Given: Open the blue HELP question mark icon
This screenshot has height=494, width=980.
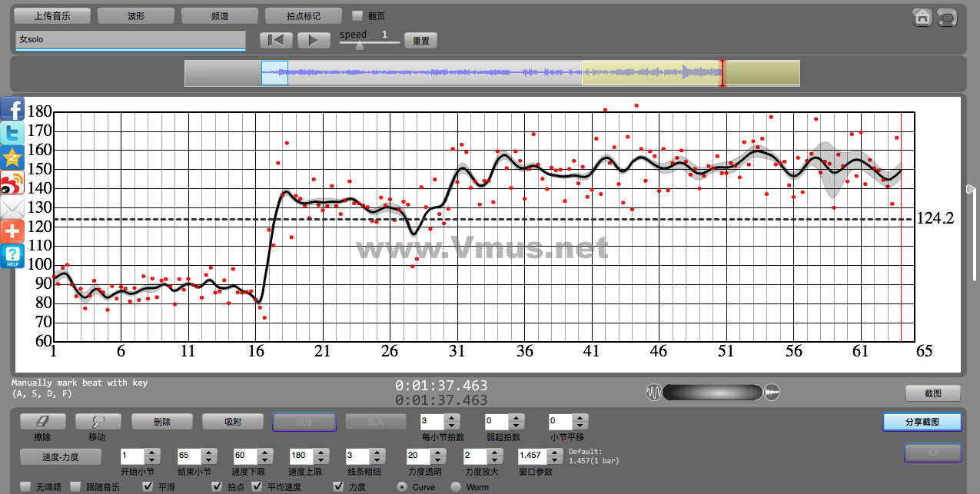Looking at the screenshot, I should pyautogui.click(x=13, y=256).
